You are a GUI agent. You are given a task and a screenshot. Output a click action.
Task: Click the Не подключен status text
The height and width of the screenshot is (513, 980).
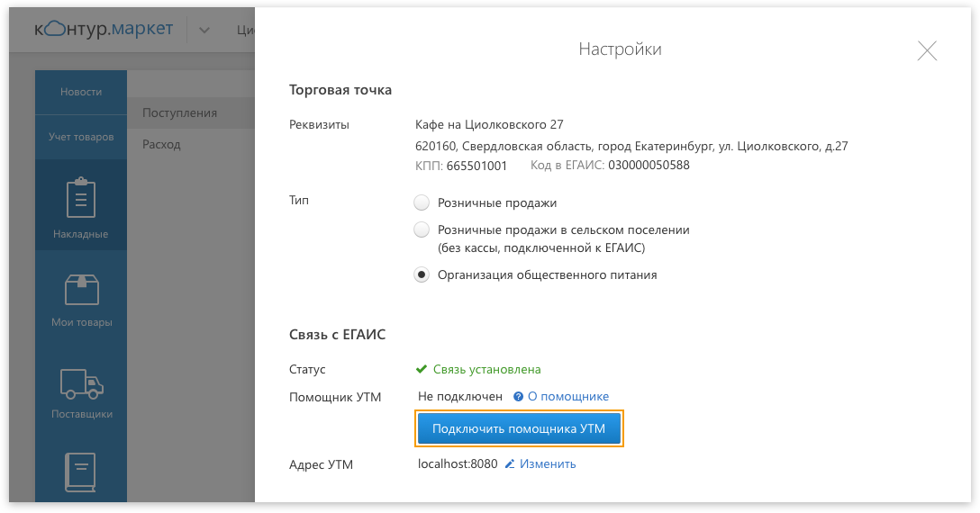(460, 397)
